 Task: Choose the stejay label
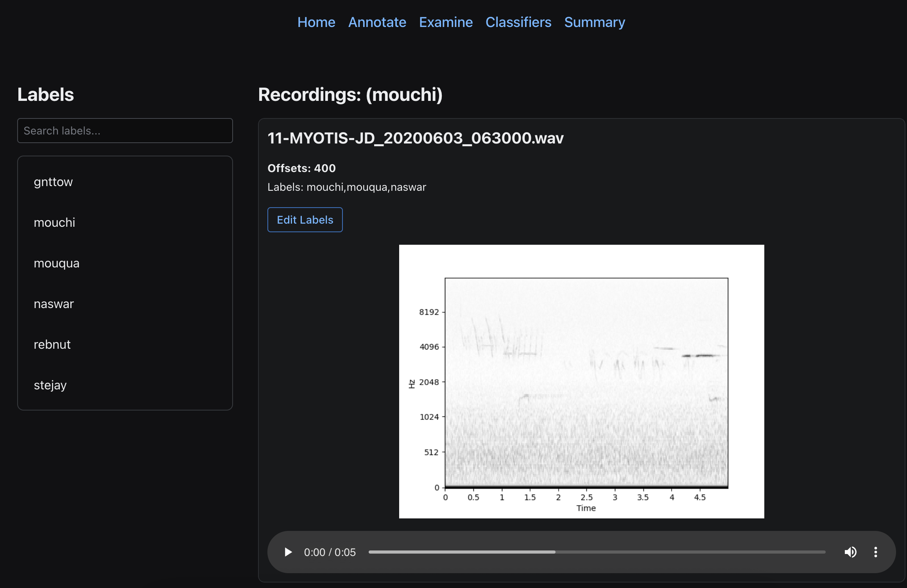50,385
